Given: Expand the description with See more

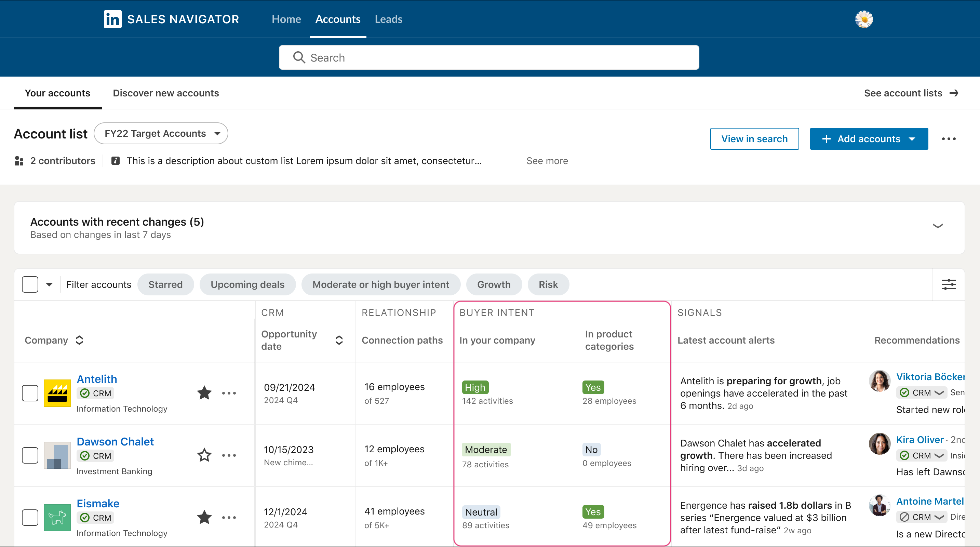Looking at the screenshot, I should click(x=547, y=161).
